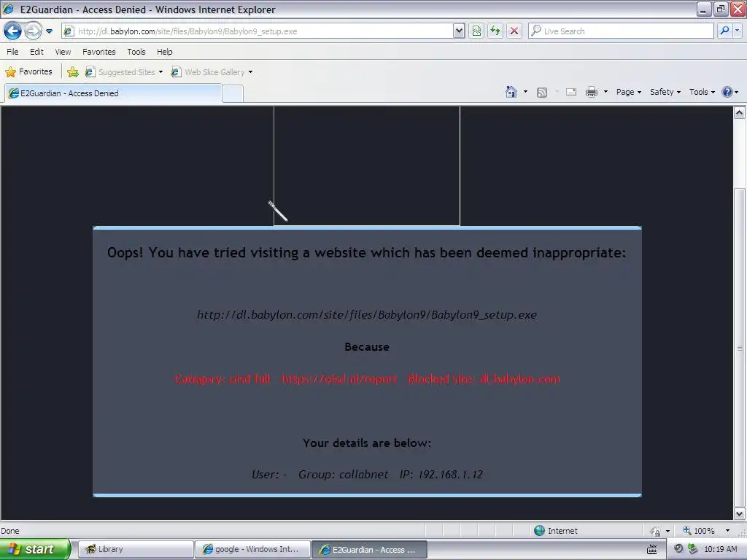Viewport: 747px width, 560px height.
Task: Click the Print icon
Action: pos(591,92)
